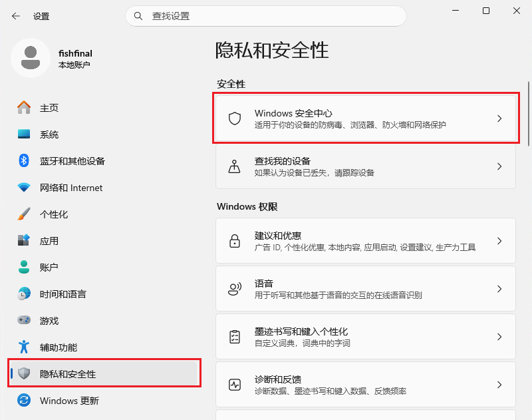Screen dimensions: 532x420
Task: Open the Windows 安全中心 title
Action: point(293,113)
